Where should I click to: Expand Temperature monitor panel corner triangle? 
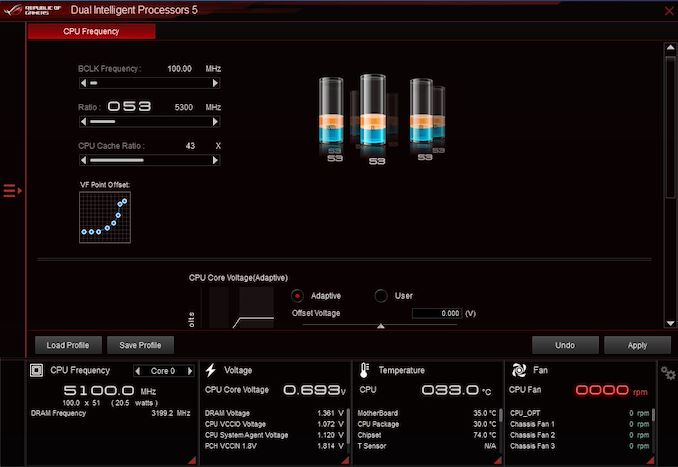pyautogui.click(x=499, y=460)
